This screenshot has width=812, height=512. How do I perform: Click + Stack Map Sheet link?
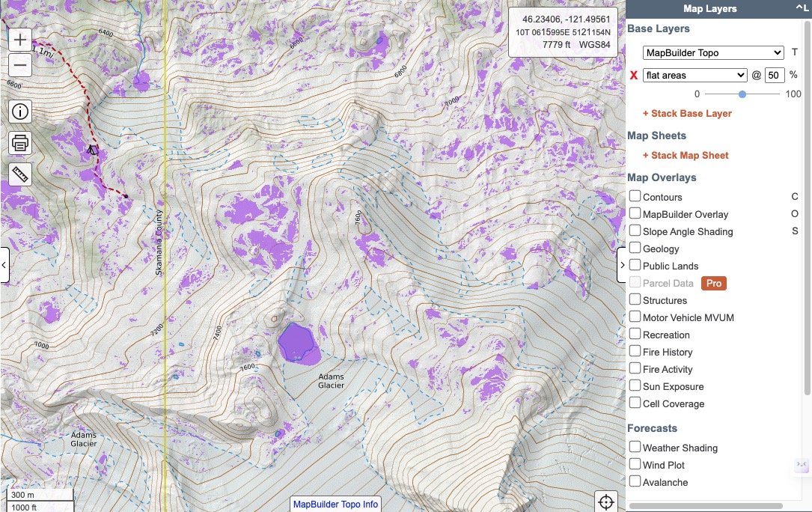[686, 156]
